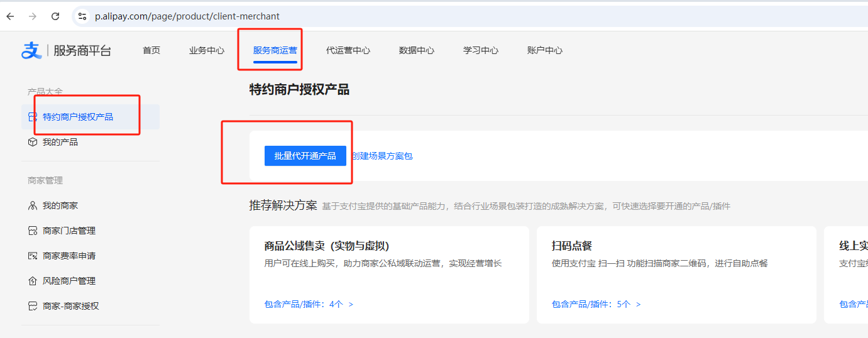Click the Alipay logo icon
Screen dimensions: 868x338
click(31, 50)
